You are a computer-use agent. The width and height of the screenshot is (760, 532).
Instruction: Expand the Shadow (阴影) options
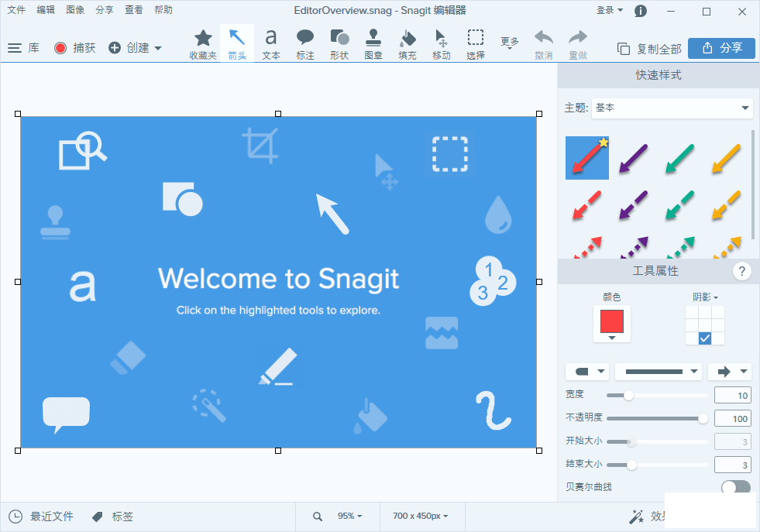(705, 297)
